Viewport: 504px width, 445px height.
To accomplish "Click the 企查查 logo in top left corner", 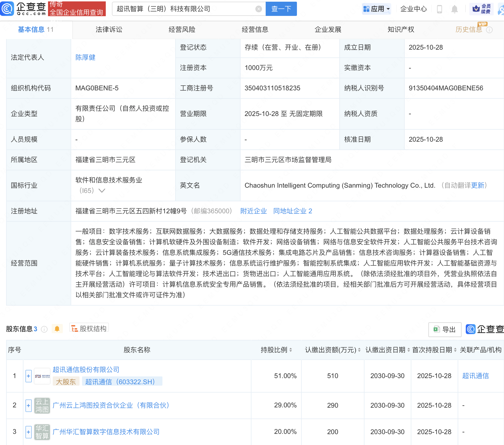I will click(x=22, y=9).
